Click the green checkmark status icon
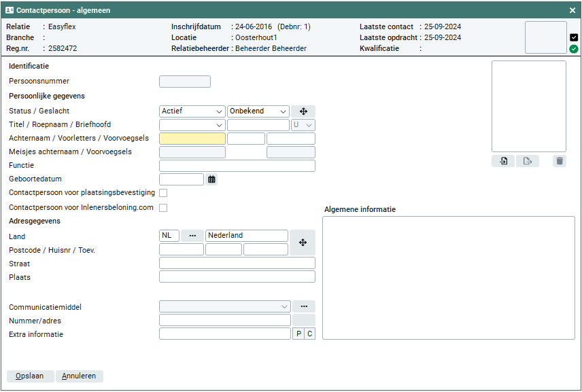This screenshot has width=582, height=392. [574, 49]
